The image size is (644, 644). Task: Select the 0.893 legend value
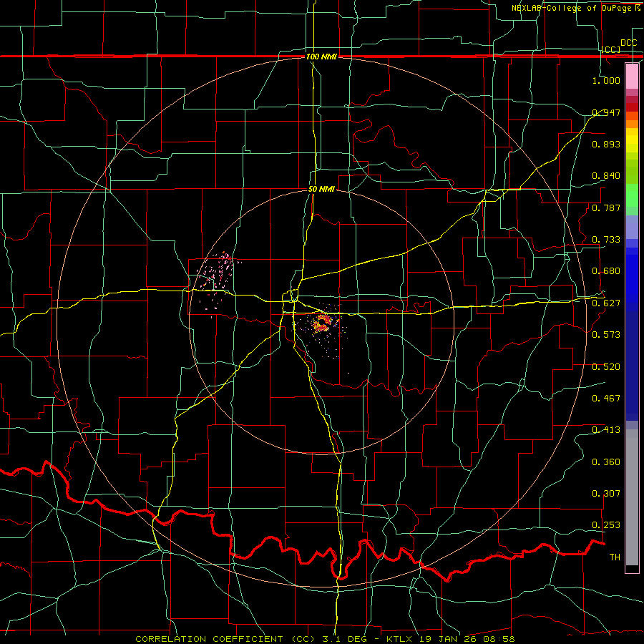606,144
